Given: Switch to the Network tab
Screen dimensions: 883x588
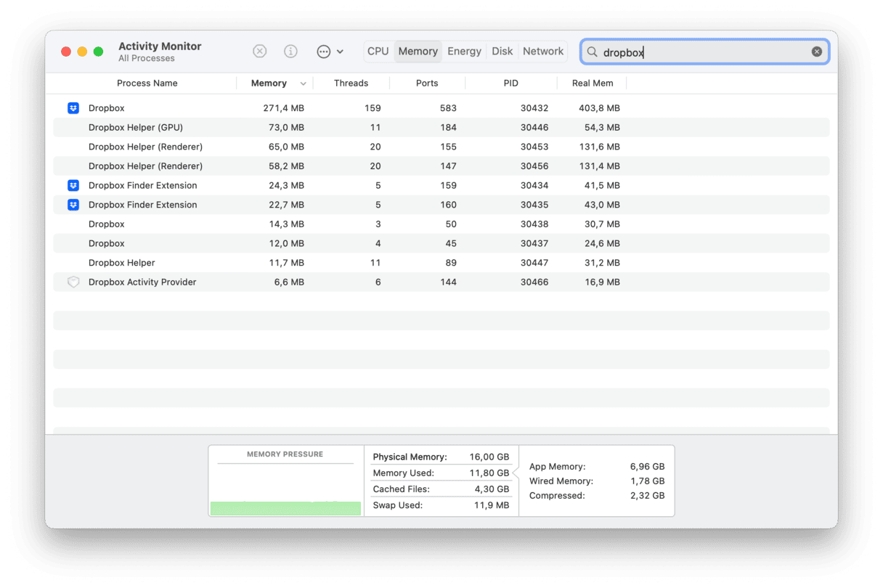Looking at the screenshot, I should pyautogui.click(x=543, y=52).
